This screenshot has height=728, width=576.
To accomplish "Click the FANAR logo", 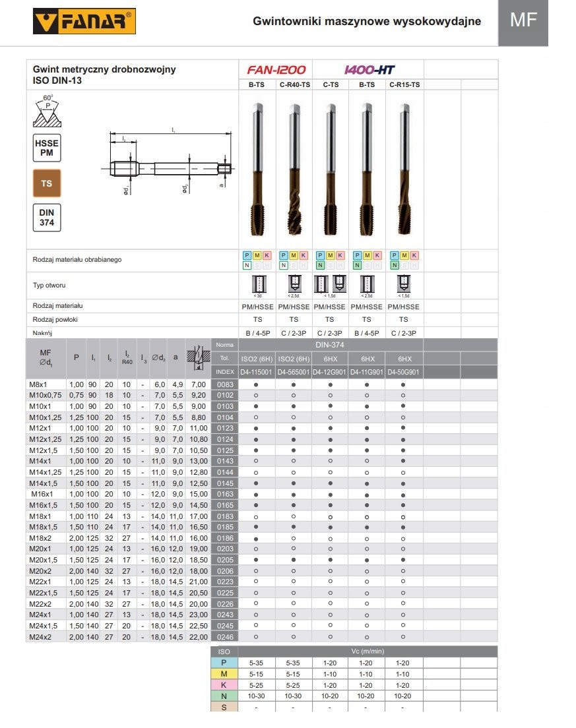I will [x=84, y=21].
